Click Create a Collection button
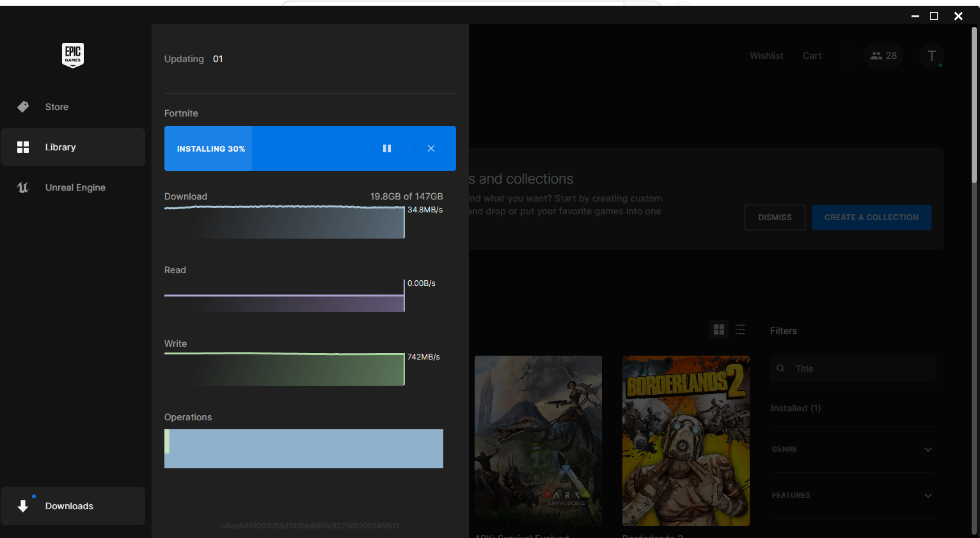The width and height of the screenshot is (980, 538). click(x=871, y=218)
